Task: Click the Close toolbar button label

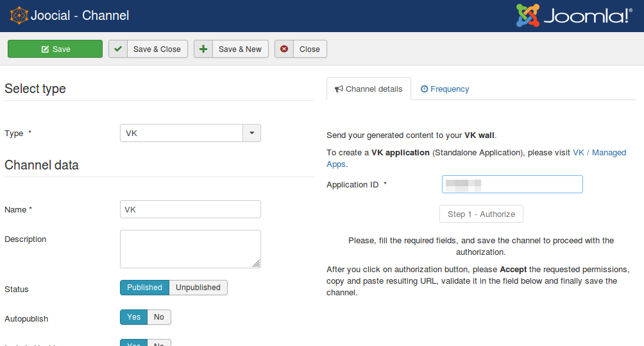Action: click(x=309, y=49)
